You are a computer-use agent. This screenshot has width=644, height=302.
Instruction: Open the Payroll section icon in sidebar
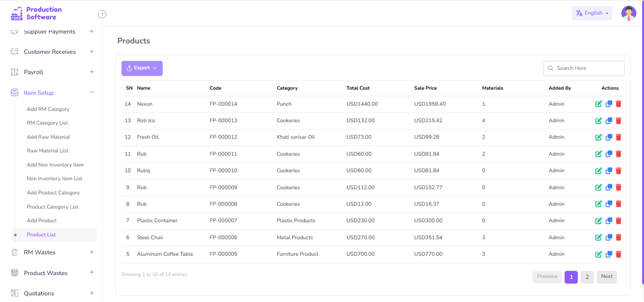pos(14,72)
